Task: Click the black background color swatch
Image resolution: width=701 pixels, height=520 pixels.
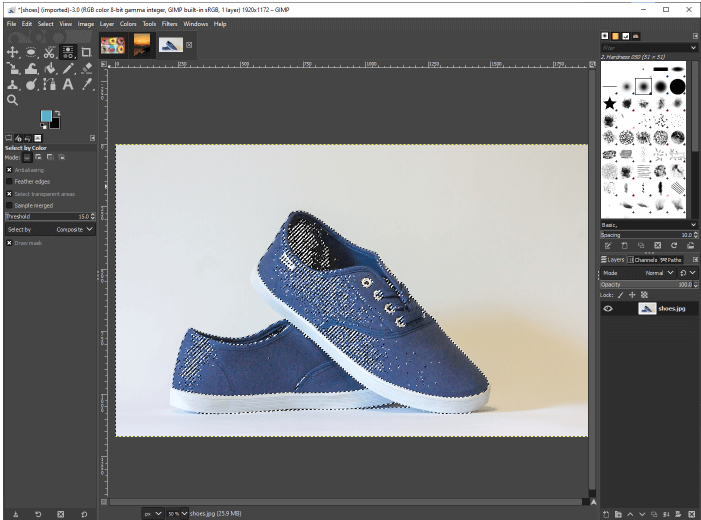Action: tap(56, 123)
